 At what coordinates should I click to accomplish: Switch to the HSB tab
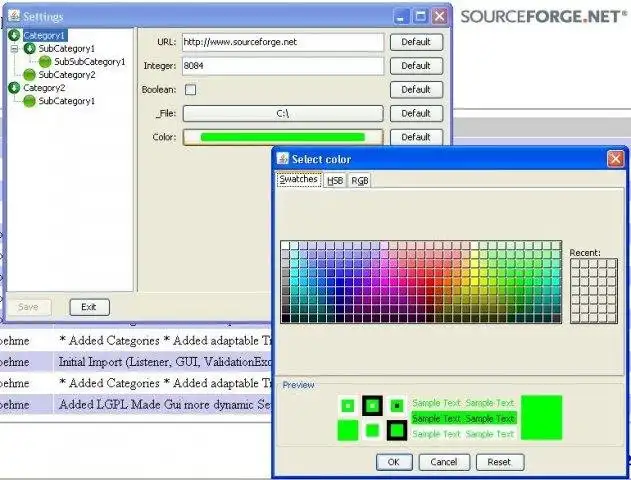(x=335, y=181)
